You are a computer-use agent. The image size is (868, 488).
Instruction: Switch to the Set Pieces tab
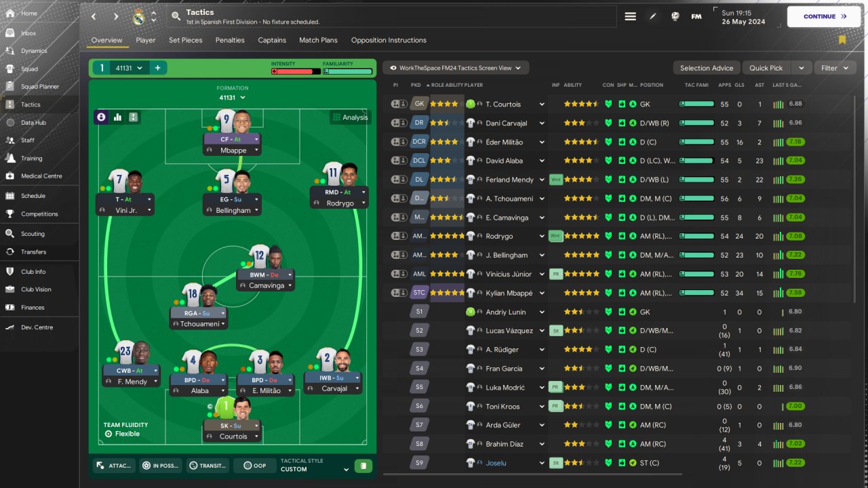185,40
